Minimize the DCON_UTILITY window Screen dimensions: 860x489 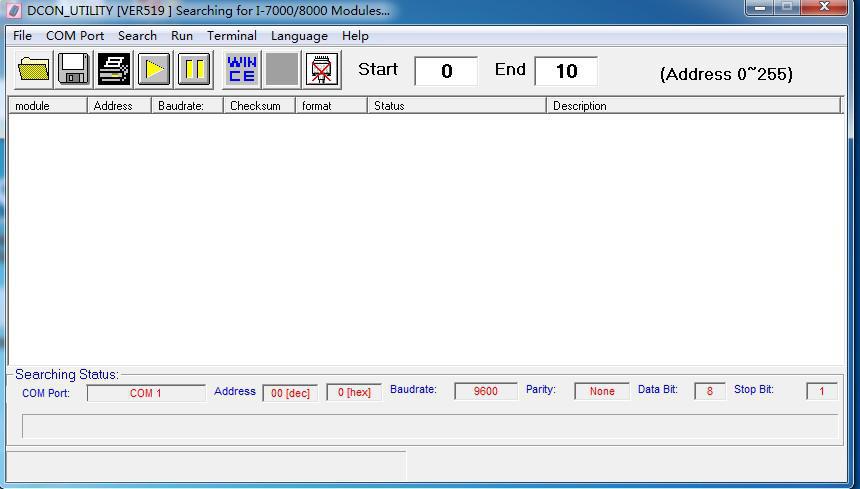[760, 7]
